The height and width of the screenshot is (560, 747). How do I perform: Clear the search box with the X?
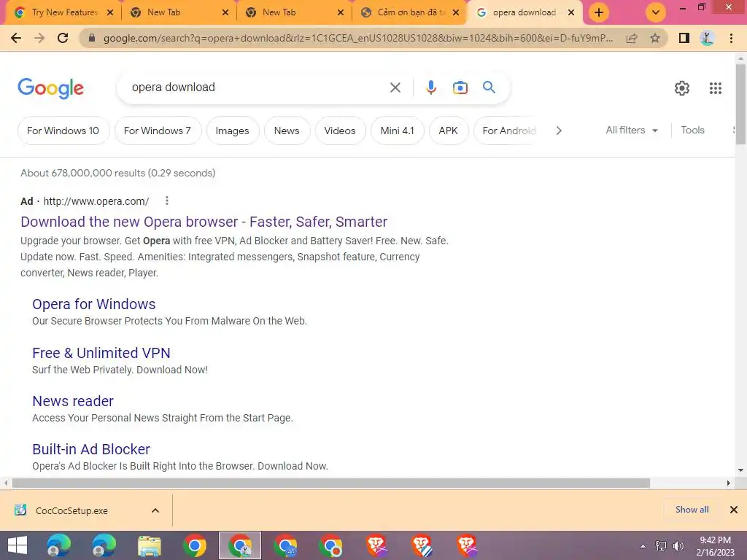tap(395, 87)
